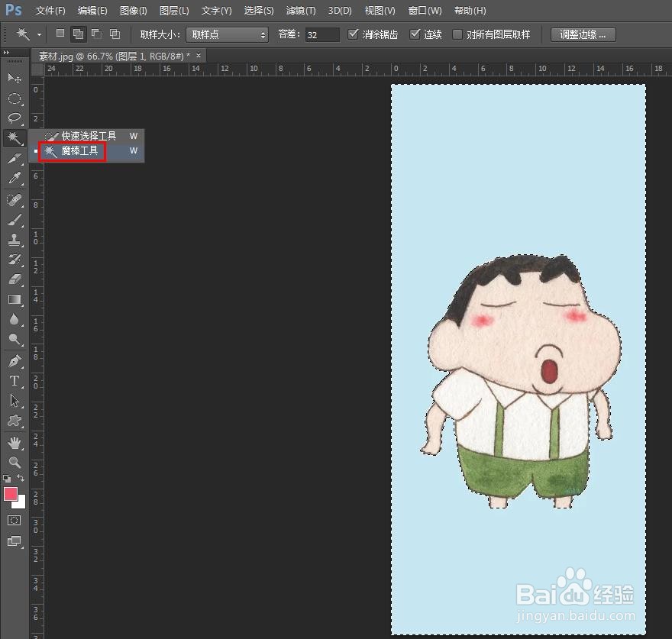Open the foreground color swatch

click(10, 494)
